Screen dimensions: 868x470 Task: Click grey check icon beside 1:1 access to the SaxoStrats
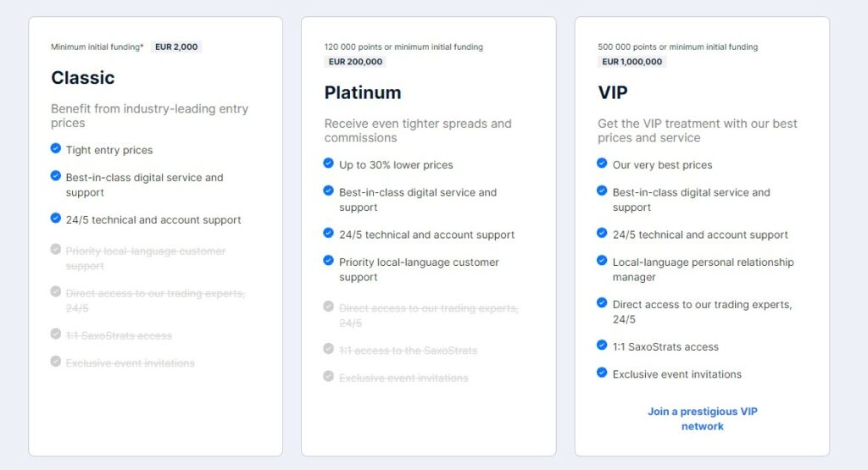pos(328,349)
